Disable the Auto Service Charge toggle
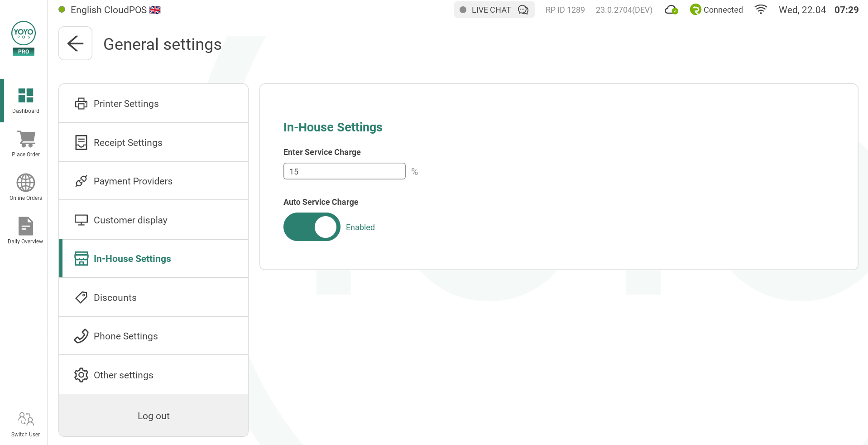This screenshot has height=445, width=868. click(312, 227)
